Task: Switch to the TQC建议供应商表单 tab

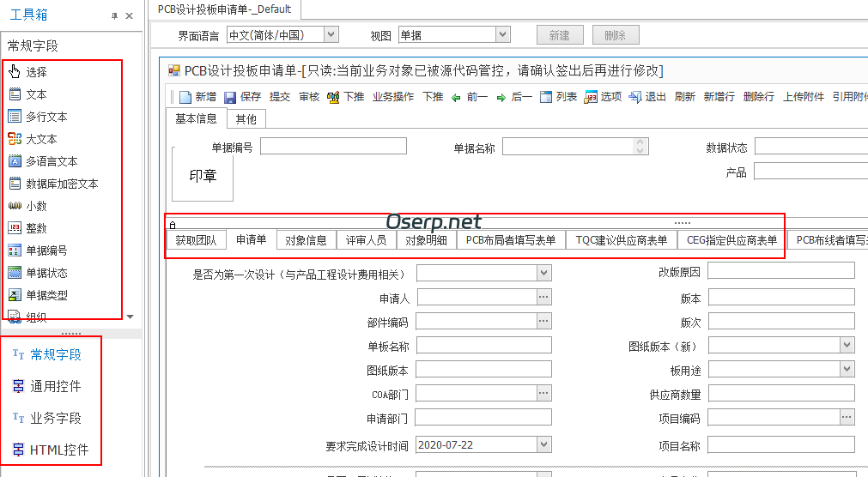Action: [622, 240]
